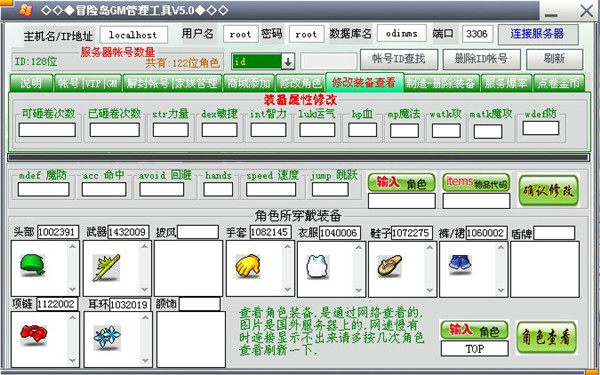Click the 头部 item code field 1002391

click(x=58, y=232)
